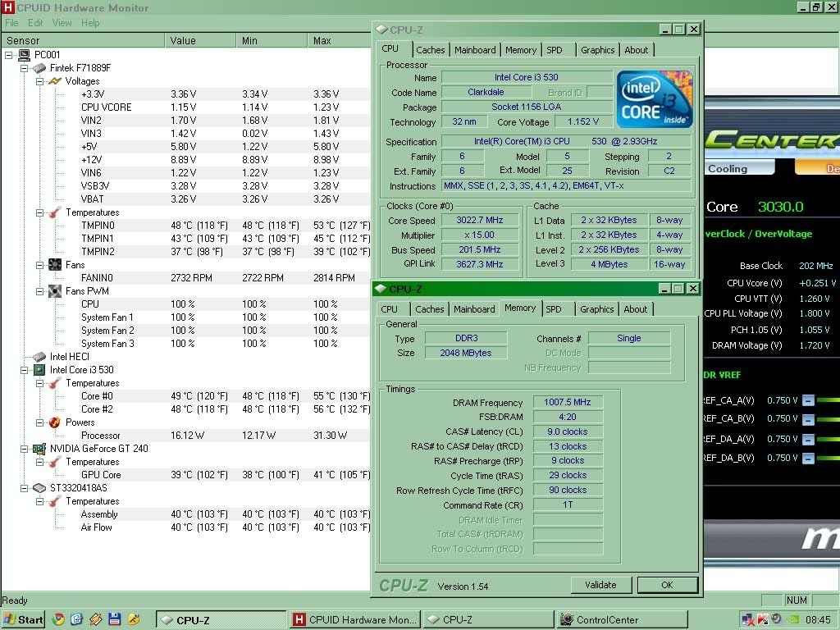Collapse the Fintek F71889F node
Image resolution: width=840 pixels, height=630 pixels.
click(x=24, y=68)
